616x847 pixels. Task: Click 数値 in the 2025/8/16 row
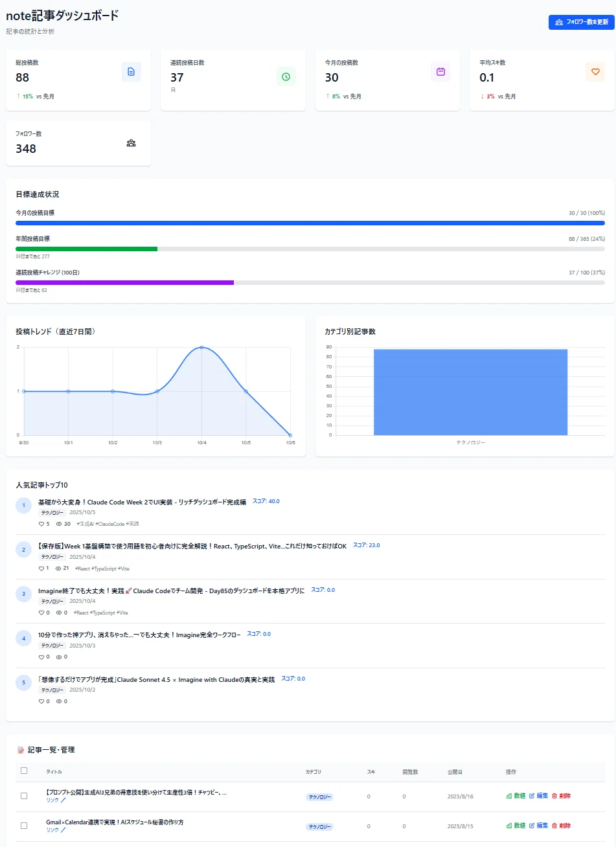(516, 796)
